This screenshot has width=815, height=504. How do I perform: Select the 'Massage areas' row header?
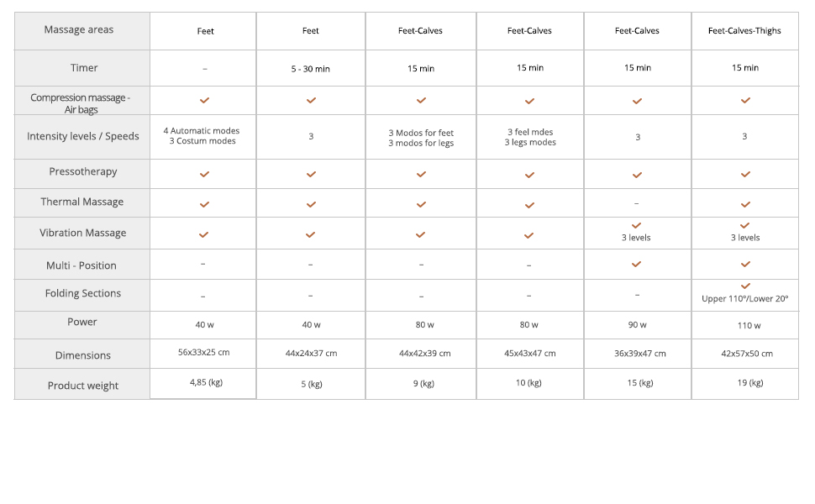pyautogui.click(x=79, y=30)
